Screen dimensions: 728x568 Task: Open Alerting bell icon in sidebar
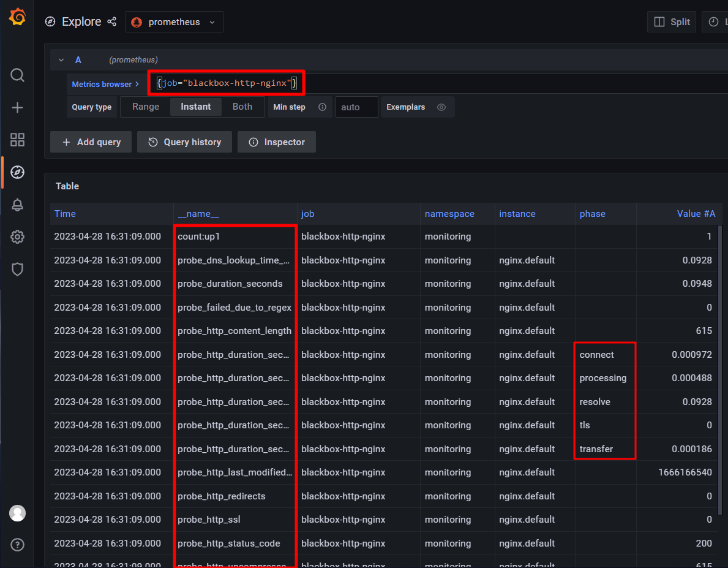17,205
